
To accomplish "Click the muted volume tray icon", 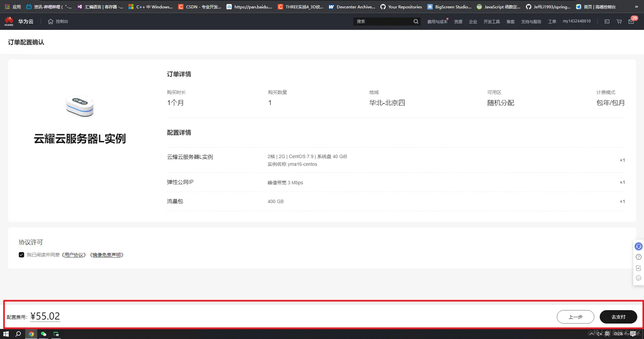I will (599, 334).
